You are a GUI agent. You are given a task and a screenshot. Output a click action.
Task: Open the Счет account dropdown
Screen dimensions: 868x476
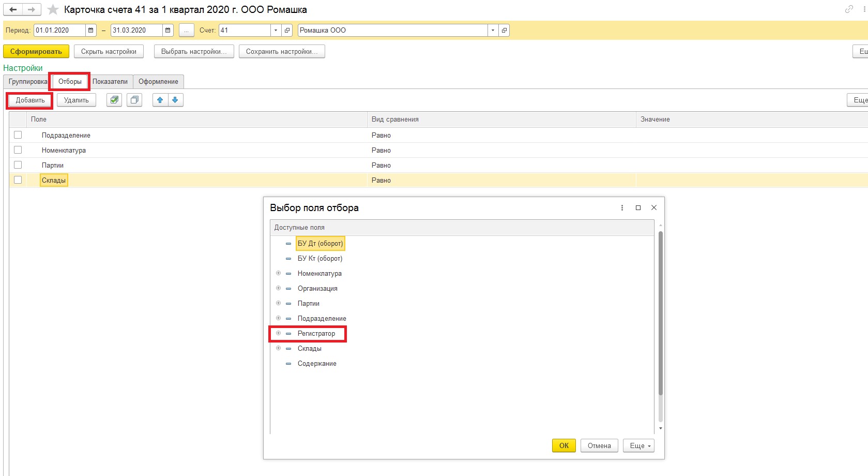click(x=276, y=30)
